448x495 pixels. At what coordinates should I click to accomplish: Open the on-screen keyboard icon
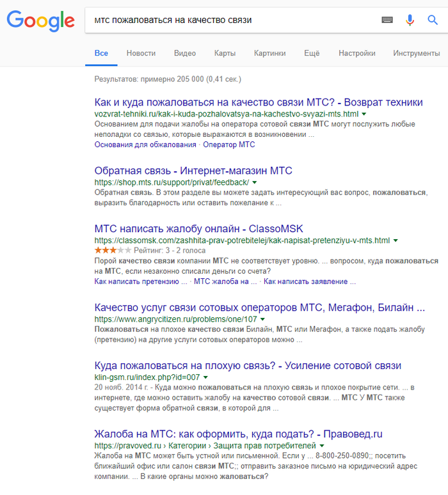pos(387,20)
